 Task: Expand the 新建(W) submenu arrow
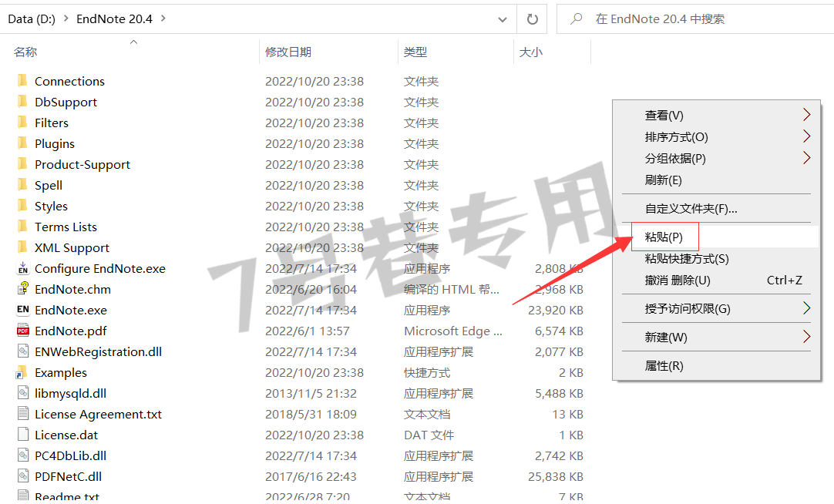(806, 337)
